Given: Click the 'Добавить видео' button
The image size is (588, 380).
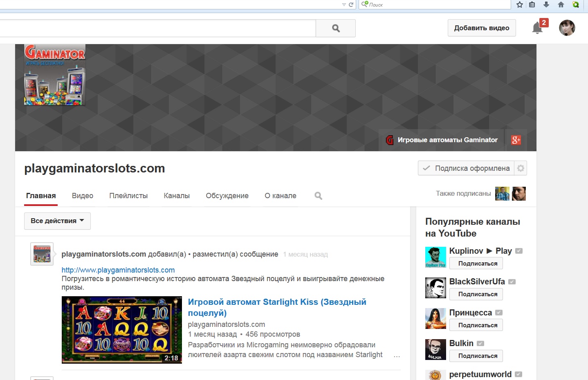Looking at the screenshot, I should click(482, 28).
